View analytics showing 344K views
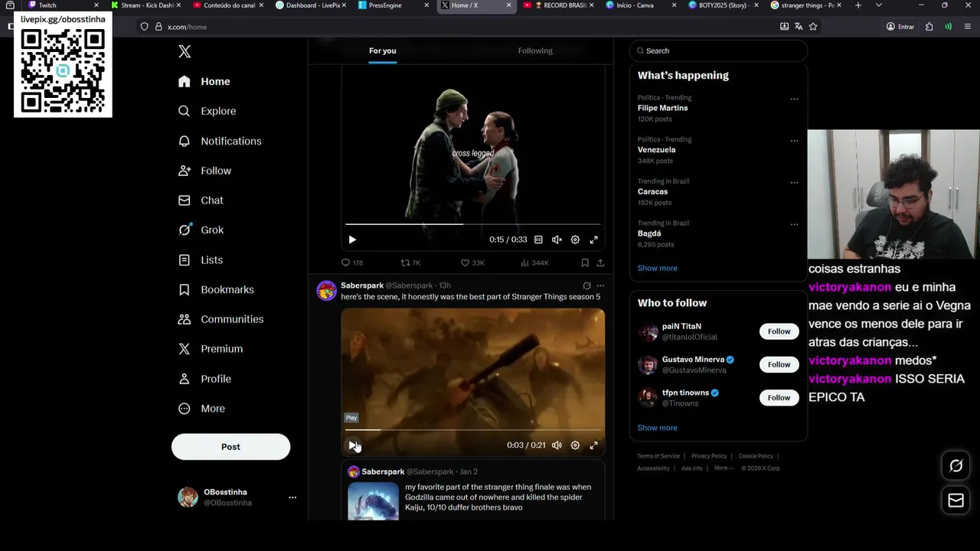 [534, 262]
